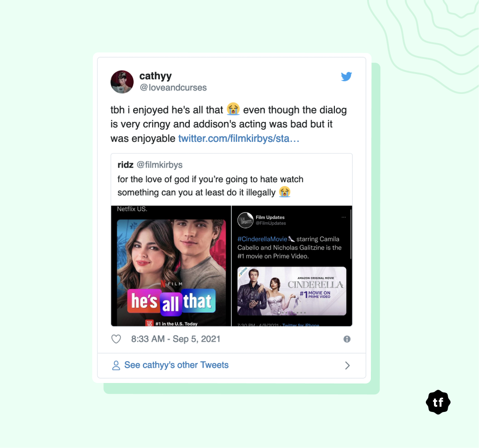Open the tweet info icon
This screenshot has height=448, width=479.
click(347, 339)
